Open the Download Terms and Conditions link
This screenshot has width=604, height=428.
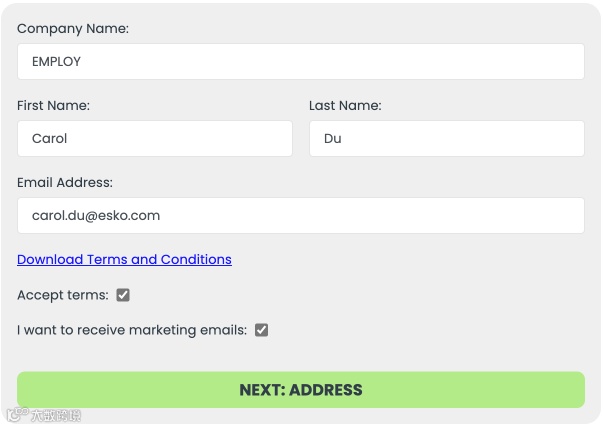[x=124, y=259]
